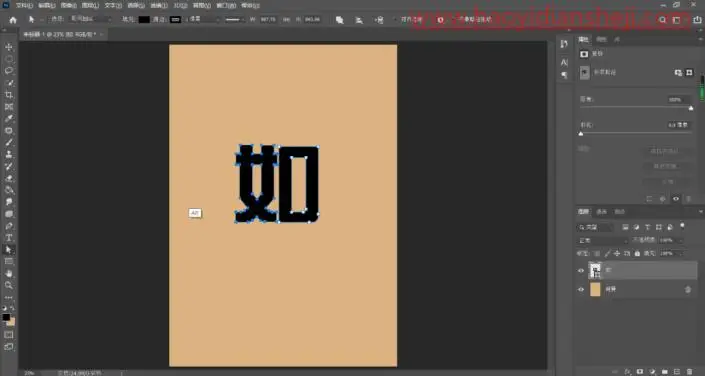This screenshot has width=705, height=376.
Task: Select the Zoom tool
Action: click(x=9, y=285)
